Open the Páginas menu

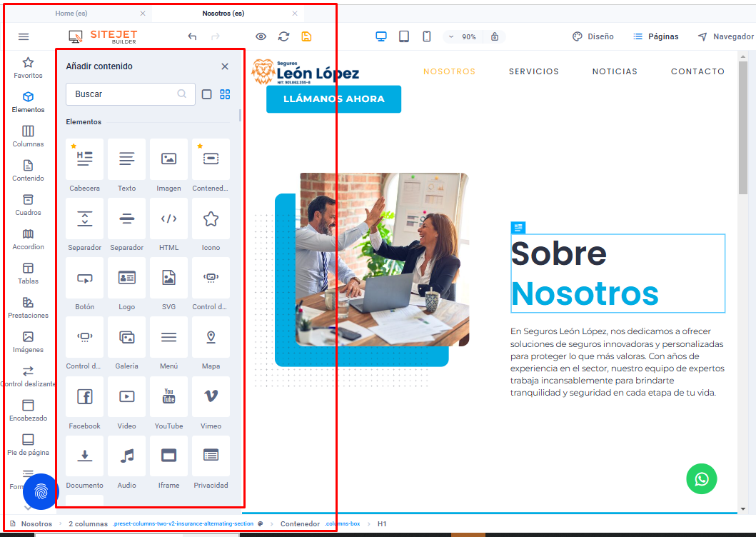click(655, 36)
